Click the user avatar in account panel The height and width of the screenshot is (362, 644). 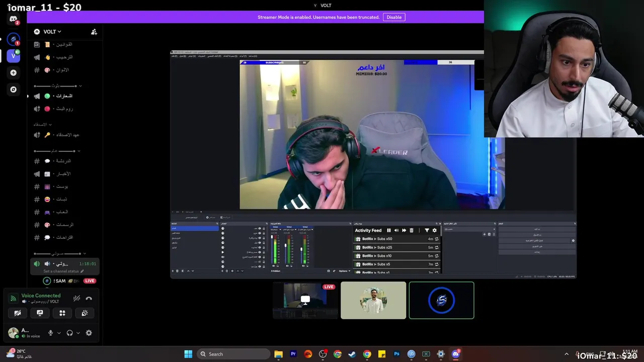point(14,333)
